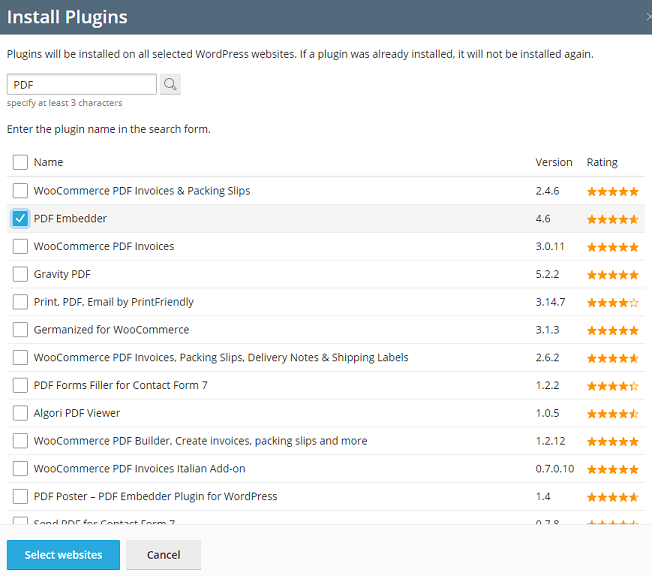
Task: Select Print, PDF, Email by PrintFriendly checkbox
Action: coord(20,302)
